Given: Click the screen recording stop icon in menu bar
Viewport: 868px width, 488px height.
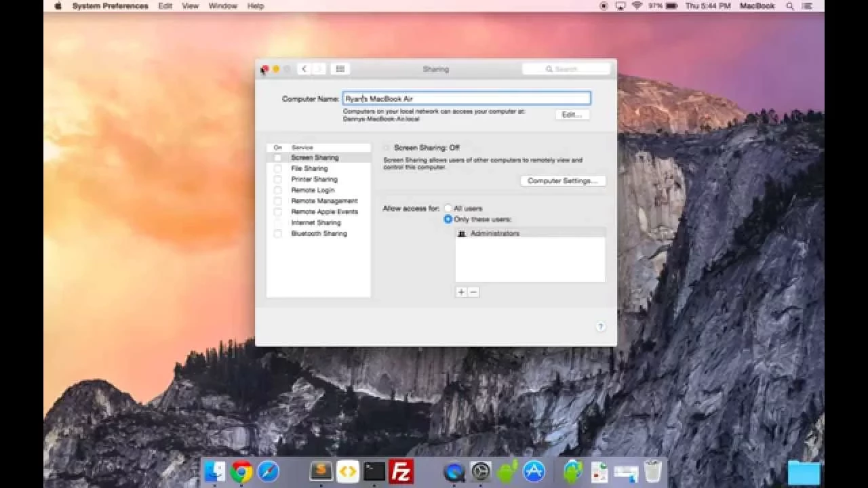Looking at the screenshot, I should click(x=604, y=6).
